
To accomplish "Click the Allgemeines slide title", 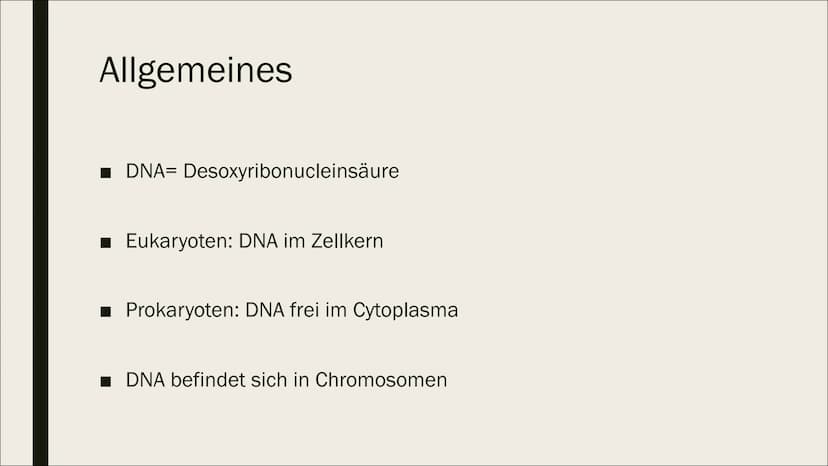I will [x=196, y=71].
